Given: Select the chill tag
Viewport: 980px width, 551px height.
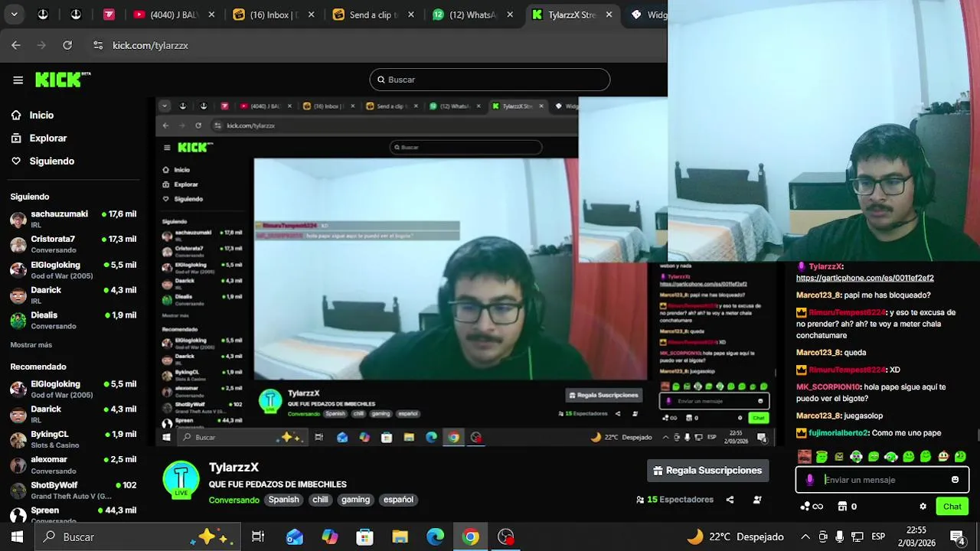Looking at the screenshot, I should 320,500.
